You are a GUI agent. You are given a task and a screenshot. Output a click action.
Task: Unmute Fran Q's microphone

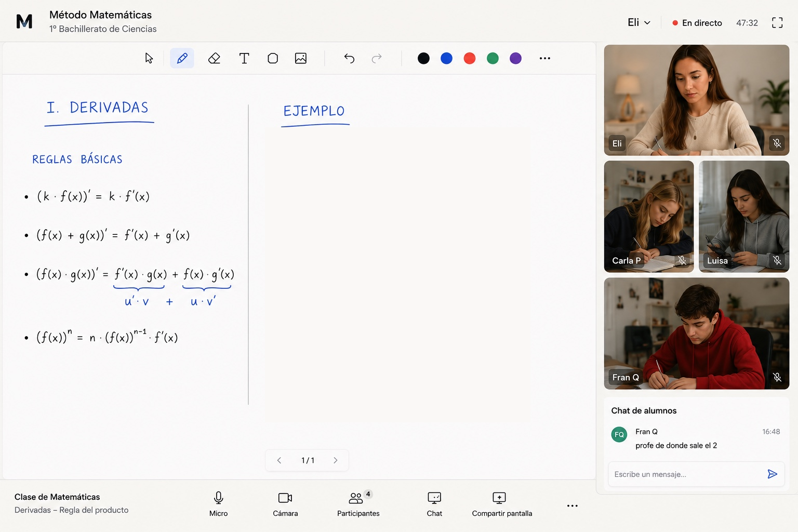(777, 377)
